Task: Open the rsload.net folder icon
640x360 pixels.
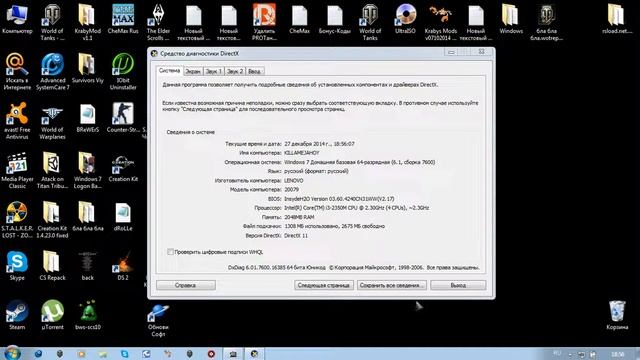Action: 617,19
